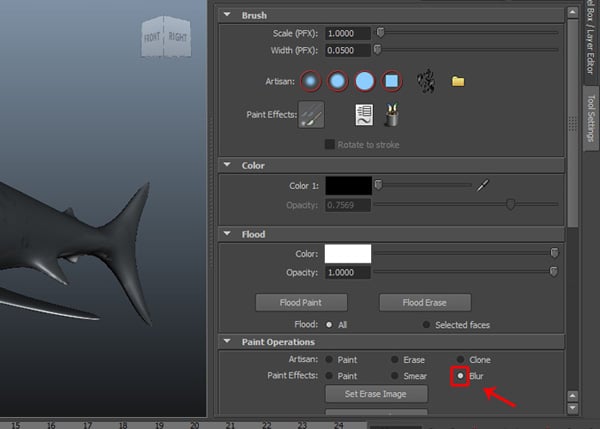Screen dimensions: 600x429
Task: Choose Paint Effects Paint operation
Action: tap(329, 376)
